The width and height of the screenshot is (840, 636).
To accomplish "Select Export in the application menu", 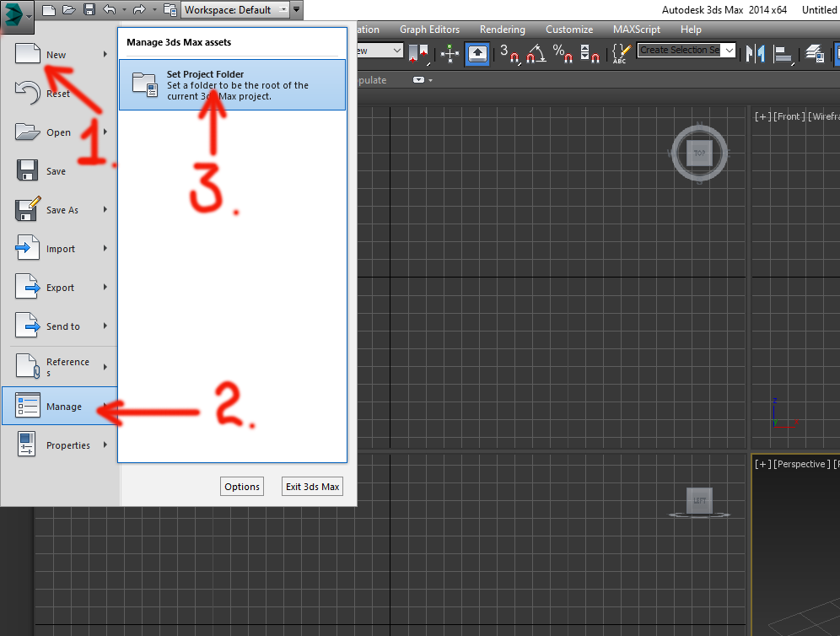I will tap(60, 287).
